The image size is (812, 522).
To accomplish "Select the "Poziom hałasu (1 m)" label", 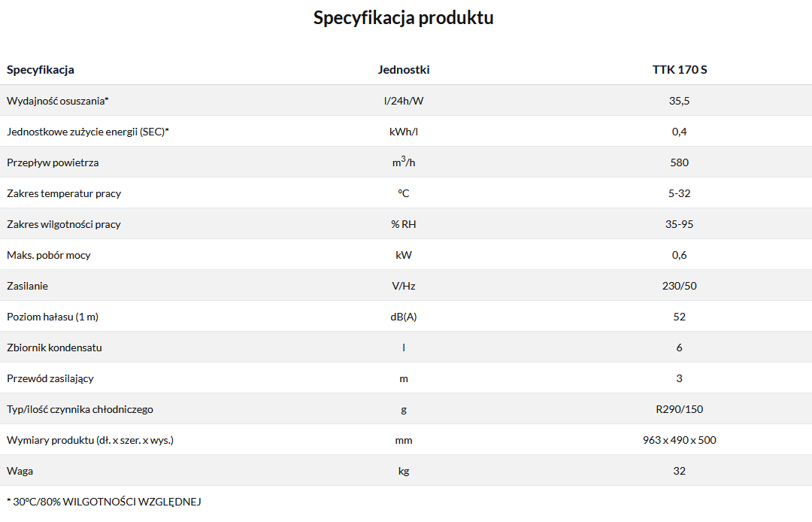I will (53, 317).
